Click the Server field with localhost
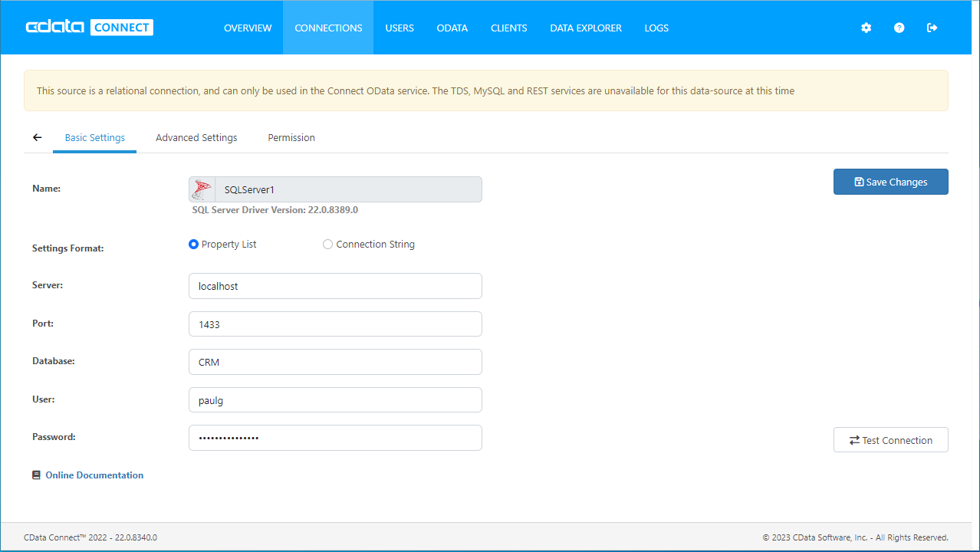This screenshot has height=552, width=980. click(x=335, y=286)
